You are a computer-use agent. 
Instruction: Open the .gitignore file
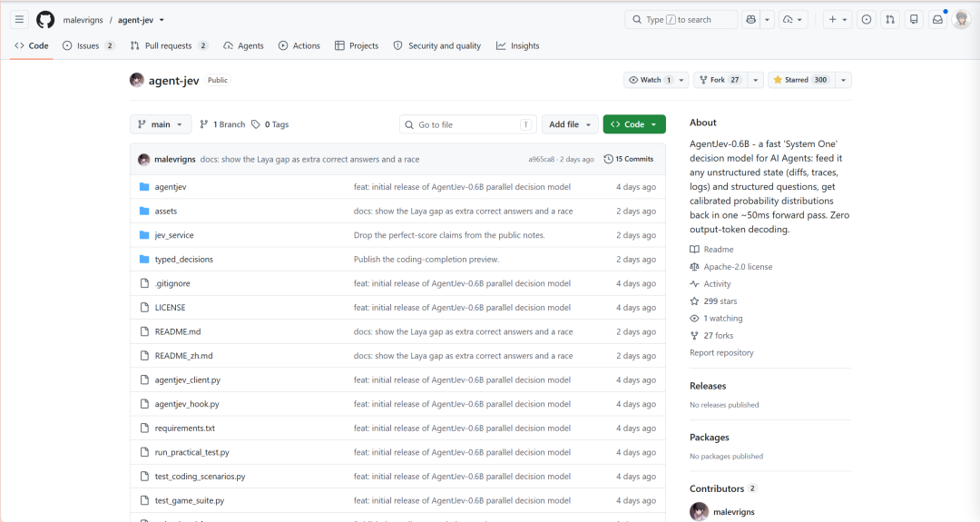pos(172,283)
